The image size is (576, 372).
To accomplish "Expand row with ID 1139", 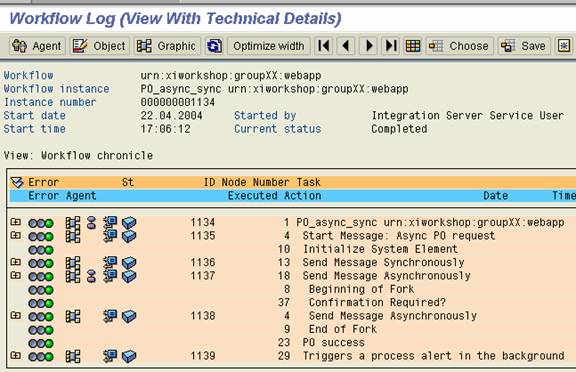I will click(15, 355).
